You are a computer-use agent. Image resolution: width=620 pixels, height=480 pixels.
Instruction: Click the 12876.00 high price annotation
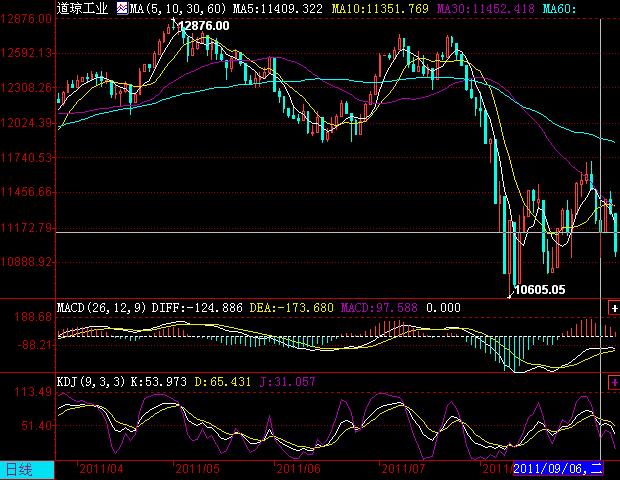tap(204, 26)
